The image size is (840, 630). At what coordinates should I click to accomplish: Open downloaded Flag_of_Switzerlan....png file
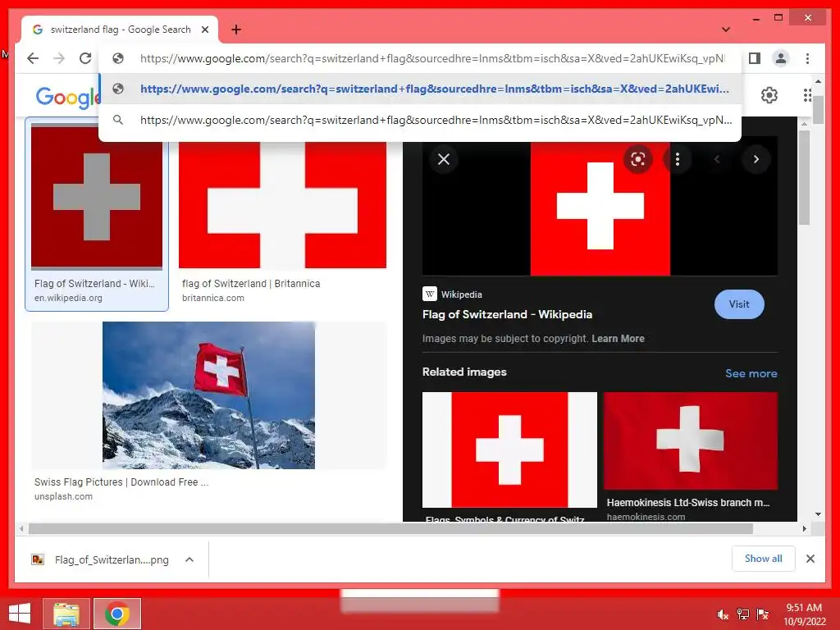pyautogui.click(x=112, y=559)
